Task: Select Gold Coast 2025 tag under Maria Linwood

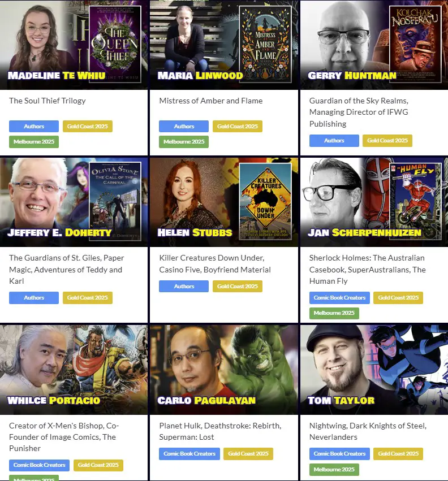Action: coord(238,127)
